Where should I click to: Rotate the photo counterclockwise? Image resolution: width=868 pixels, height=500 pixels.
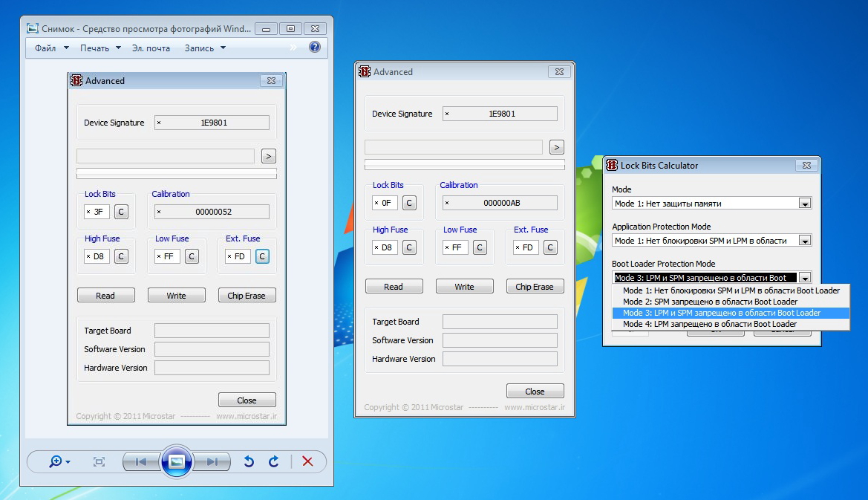pyautogui.click(x=249, y=461)
